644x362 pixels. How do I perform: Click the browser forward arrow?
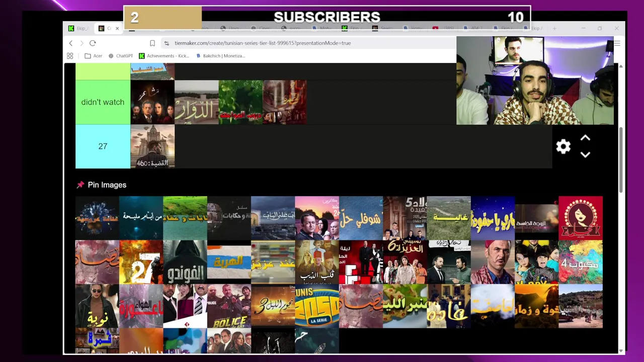(x=82, y=43)
